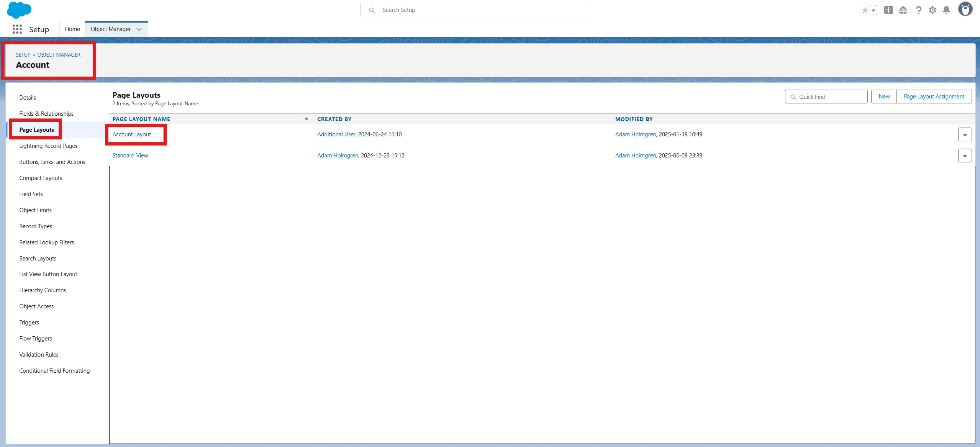Viewport: 980px width, 447px height.
Task: Open the setup gear menu
Action: point(932,10)
